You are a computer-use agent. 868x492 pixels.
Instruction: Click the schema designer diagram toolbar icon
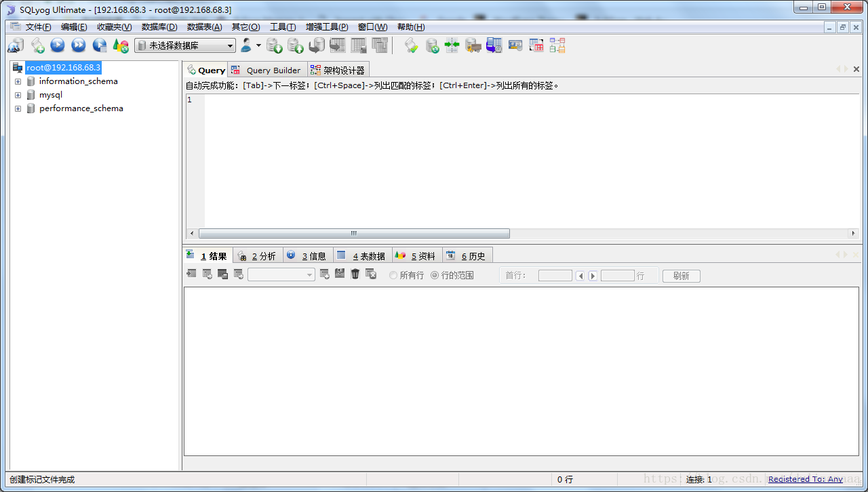[557, 45]
